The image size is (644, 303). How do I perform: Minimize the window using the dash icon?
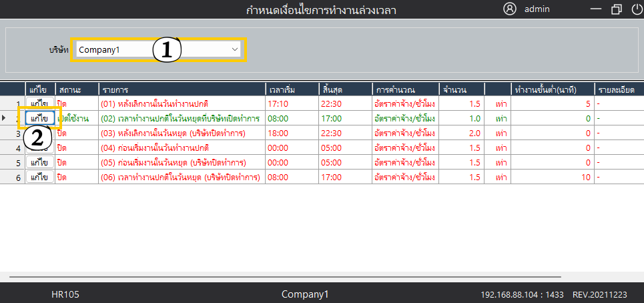597,9
